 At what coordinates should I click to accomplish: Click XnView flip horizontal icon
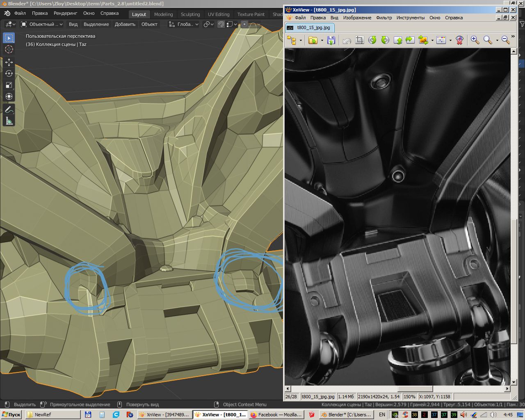[x=410, y=40]
